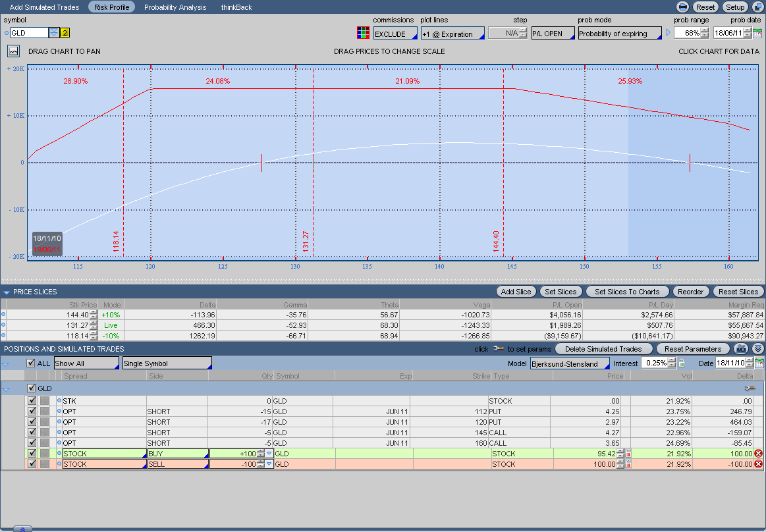Screen dimensions: 766x532
Task: Click the Interest rate lock icon
Action: 682,363
